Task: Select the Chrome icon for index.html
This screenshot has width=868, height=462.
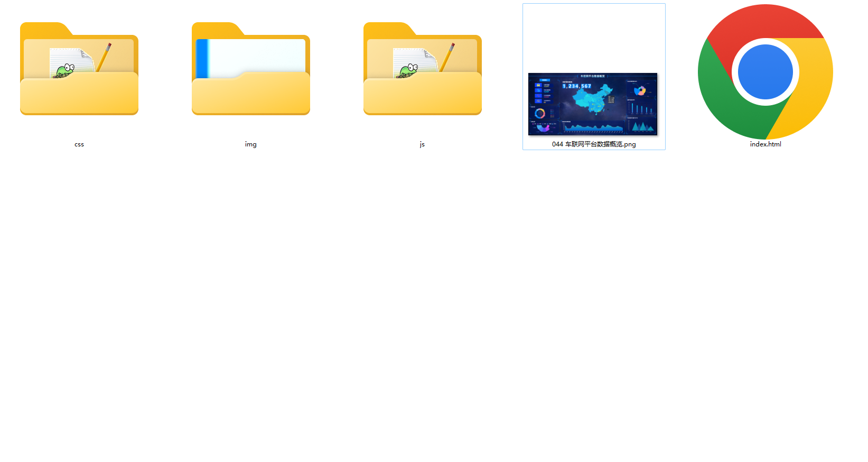Action: (766, 72)
